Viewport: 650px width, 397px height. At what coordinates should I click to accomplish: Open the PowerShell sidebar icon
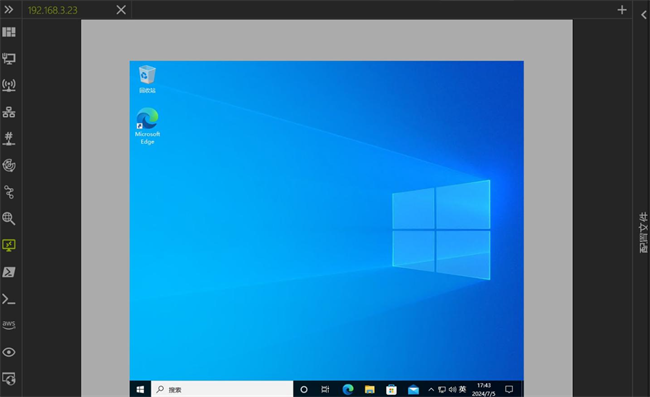[9, 272]
